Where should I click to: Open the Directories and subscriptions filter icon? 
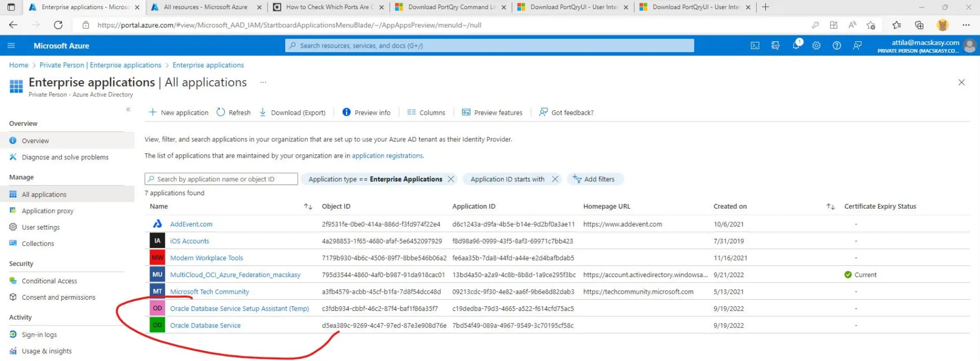[x=775, y=46]
